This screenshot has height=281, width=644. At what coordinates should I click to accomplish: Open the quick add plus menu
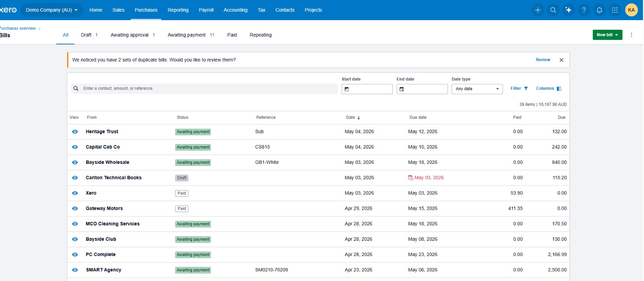[x=538, y=10]
